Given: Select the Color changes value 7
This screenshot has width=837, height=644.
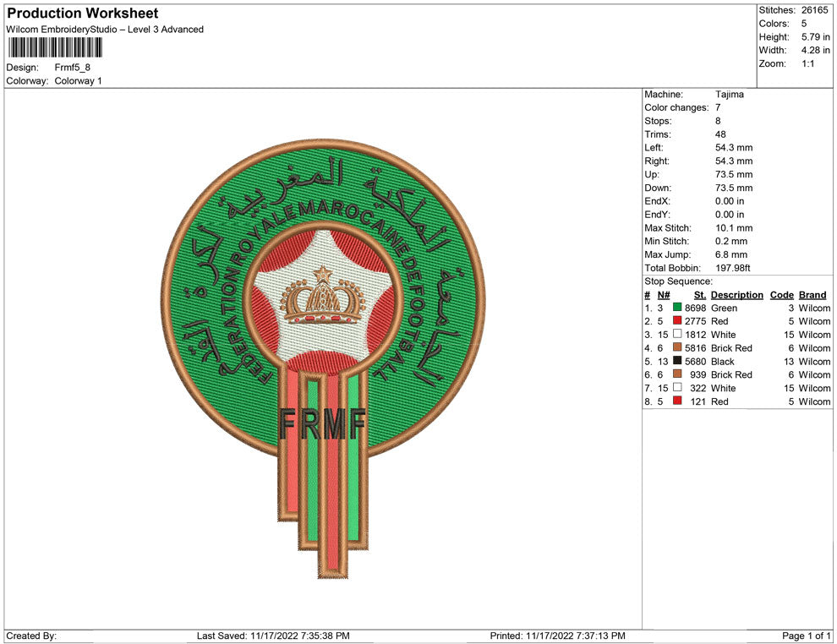Looking at the screenshot, I should (x=718, y=107).
